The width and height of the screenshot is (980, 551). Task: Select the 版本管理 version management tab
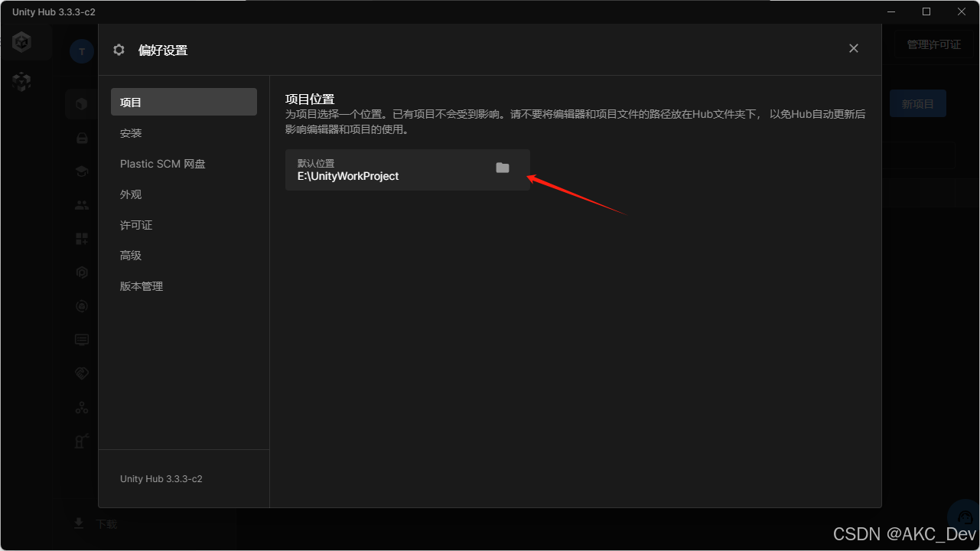pyautogui.click(x=184, y=286)
